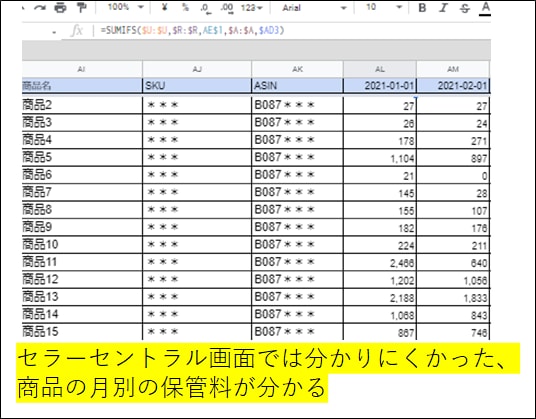536x419 pixels.
Task: Click value 27 in 2021-01-01 column
Action: click(x=380, y=105)
